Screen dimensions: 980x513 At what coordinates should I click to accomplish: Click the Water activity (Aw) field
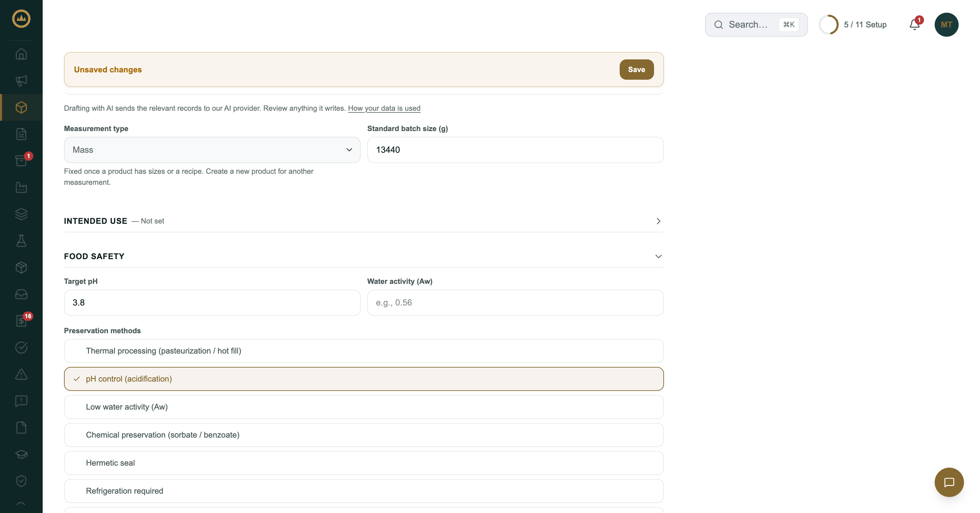(x=515, y=303)
